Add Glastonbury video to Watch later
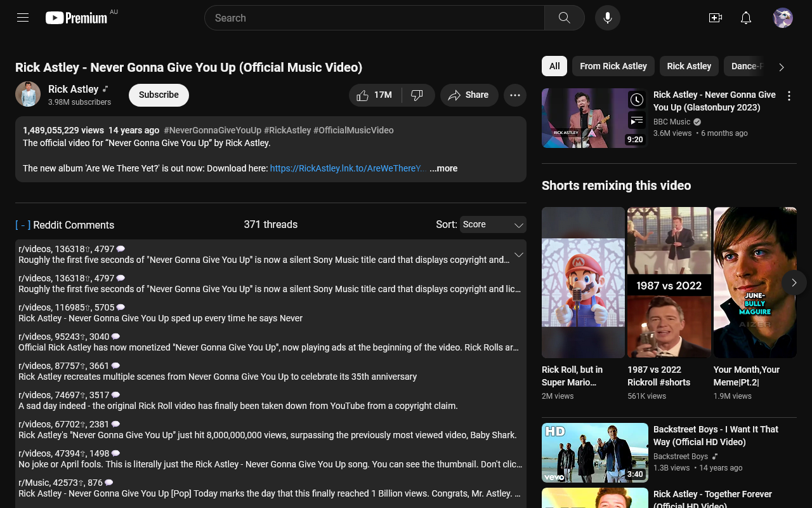812x508 pixels. (637, 100)
